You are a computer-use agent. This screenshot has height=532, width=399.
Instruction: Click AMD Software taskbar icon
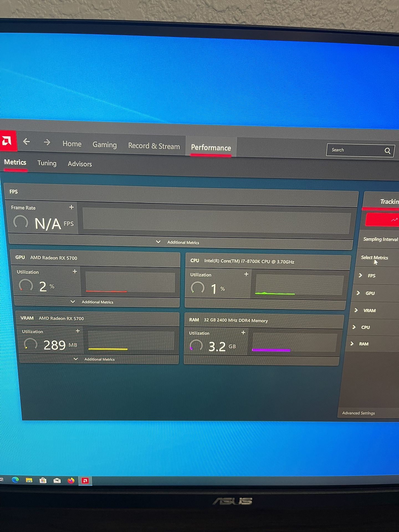tap(85, 481)
